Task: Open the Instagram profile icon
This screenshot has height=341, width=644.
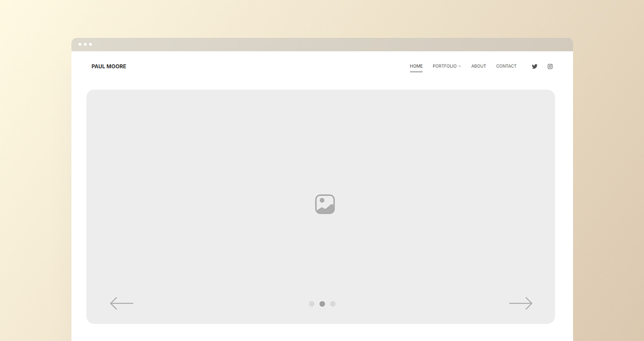Action: point(550,66)
